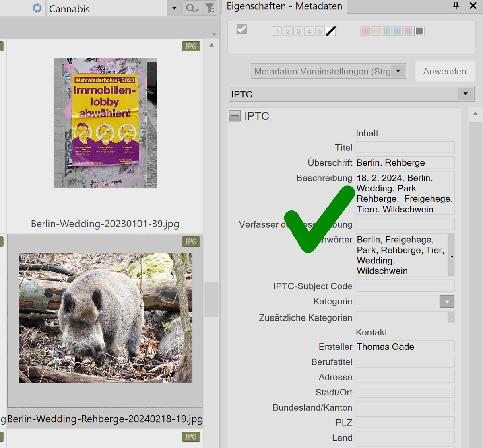Pin the Eigenschaften panel
483x448 pixels.
coord(456,5)
